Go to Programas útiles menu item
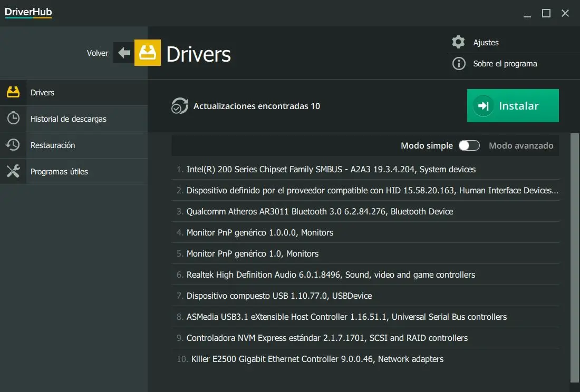 tap(59, 172)
